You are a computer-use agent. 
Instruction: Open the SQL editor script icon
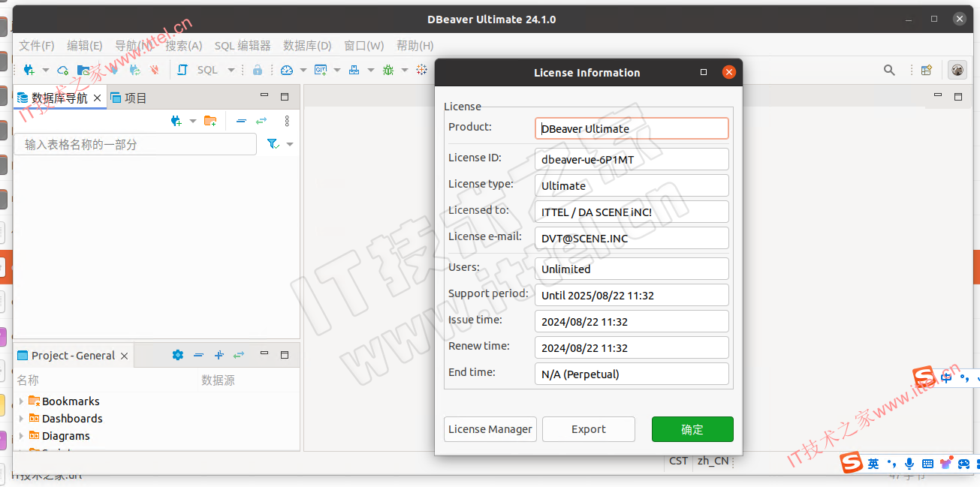point(182,70)
